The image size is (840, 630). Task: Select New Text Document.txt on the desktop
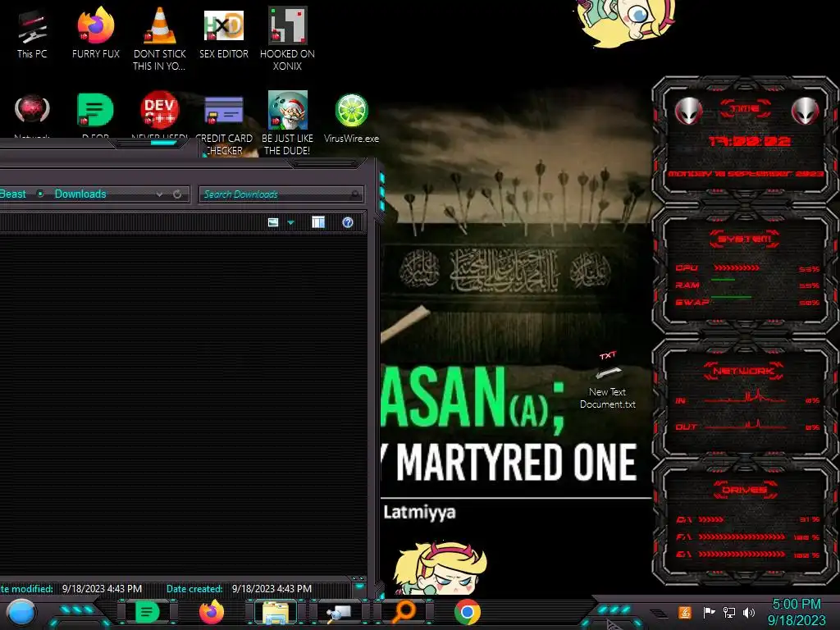[x=608, y=381]
